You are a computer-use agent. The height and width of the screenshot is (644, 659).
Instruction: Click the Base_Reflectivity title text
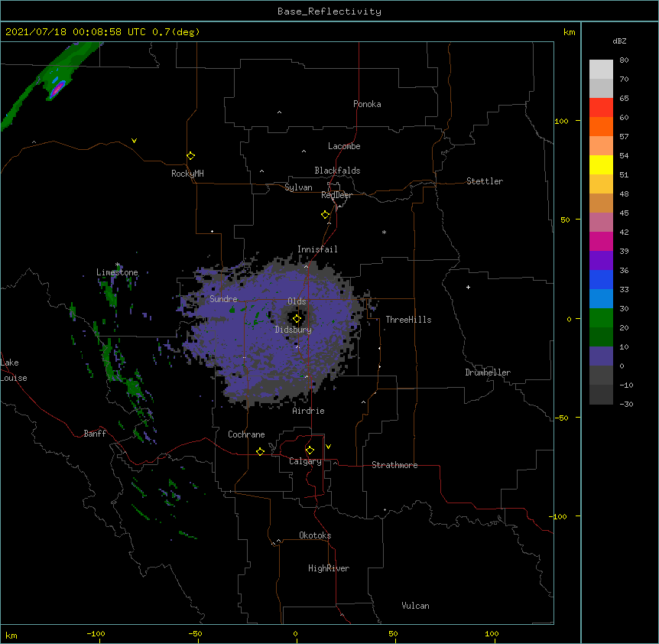coord(329,11)
